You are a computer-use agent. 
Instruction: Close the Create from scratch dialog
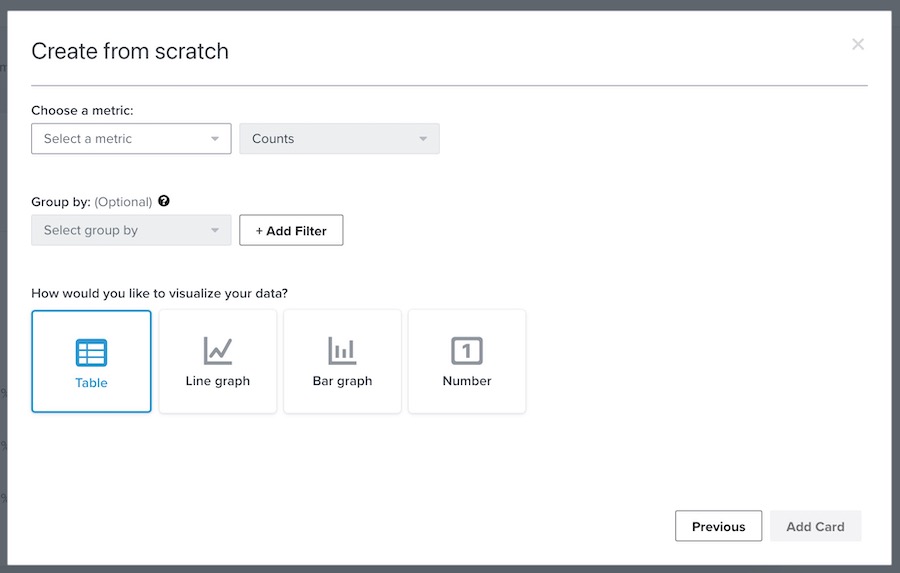click(x=857, y=44)
